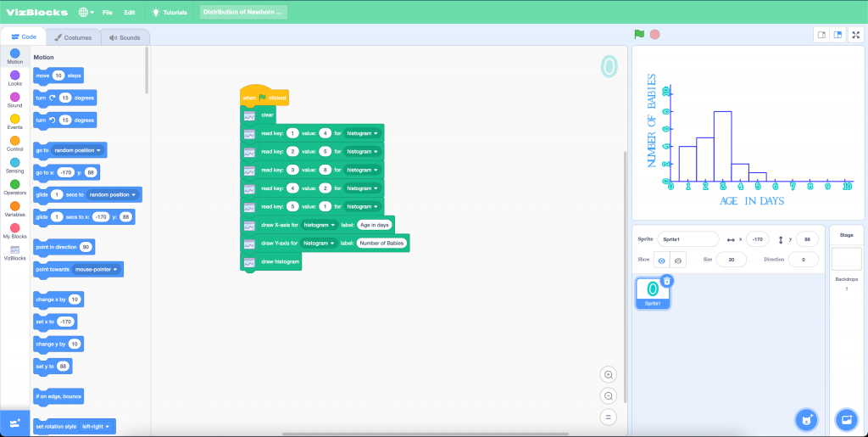Open the language globe dropdown
This screenshot has height=437, width=868.
click(x=86, y=13)
